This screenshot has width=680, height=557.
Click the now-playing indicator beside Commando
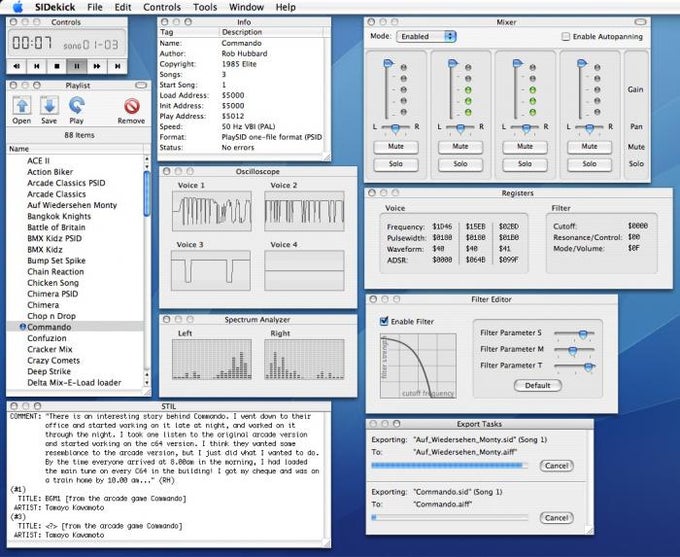23,327
